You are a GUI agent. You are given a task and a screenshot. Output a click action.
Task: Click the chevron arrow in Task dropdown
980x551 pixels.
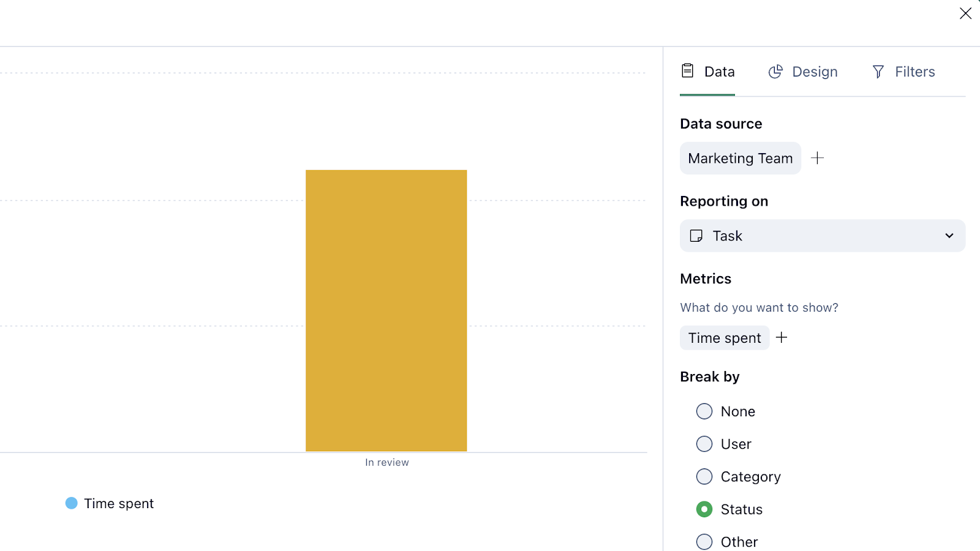(x=949, y=236)
